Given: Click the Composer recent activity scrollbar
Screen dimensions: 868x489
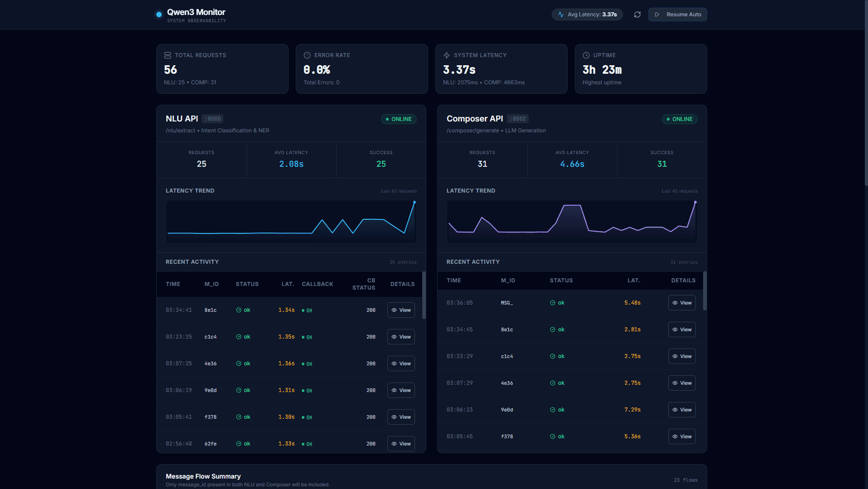Looking at the screenshot, I should point(704,291).
